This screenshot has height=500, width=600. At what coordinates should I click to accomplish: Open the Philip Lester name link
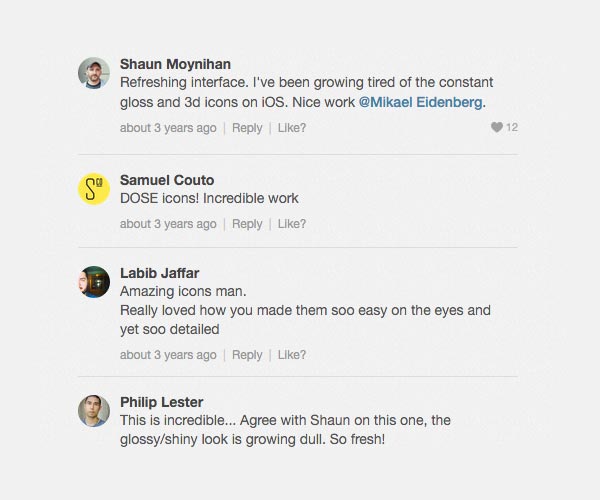[x=161, y=402]
